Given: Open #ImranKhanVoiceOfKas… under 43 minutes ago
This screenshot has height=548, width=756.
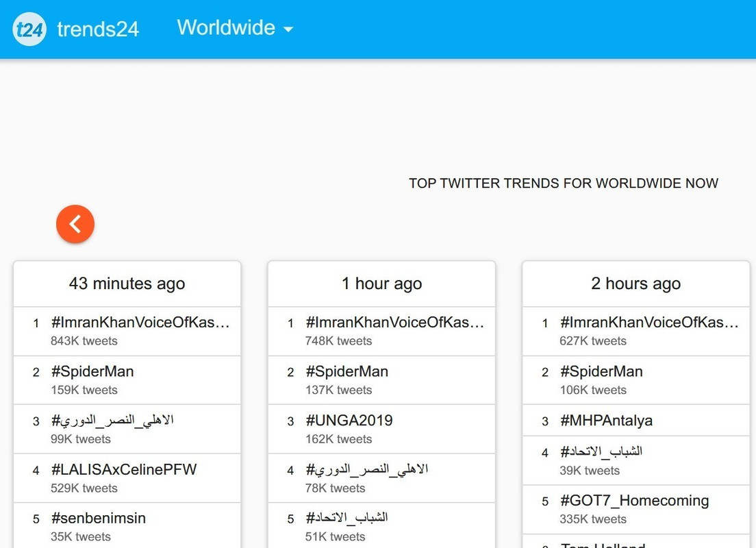Looking at the screenshot, I should [140, 322].
